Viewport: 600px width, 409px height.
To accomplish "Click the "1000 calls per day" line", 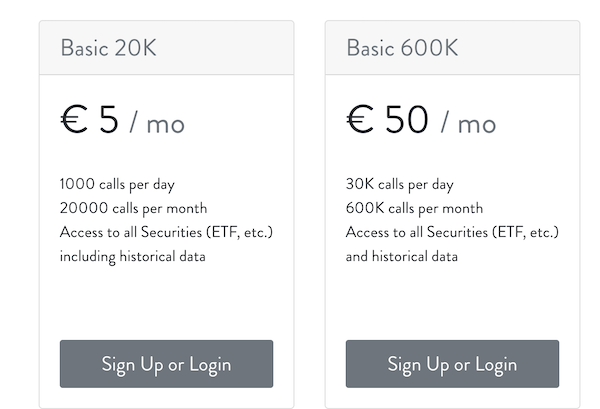I will click(x=117, y=184).
